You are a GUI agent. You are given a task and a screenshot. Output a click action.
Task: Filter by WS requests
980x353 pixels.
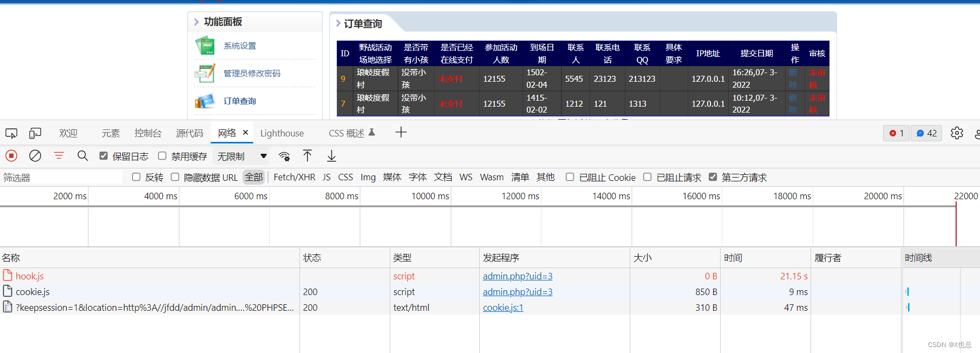pyautogui.click(x=466, y=177)
